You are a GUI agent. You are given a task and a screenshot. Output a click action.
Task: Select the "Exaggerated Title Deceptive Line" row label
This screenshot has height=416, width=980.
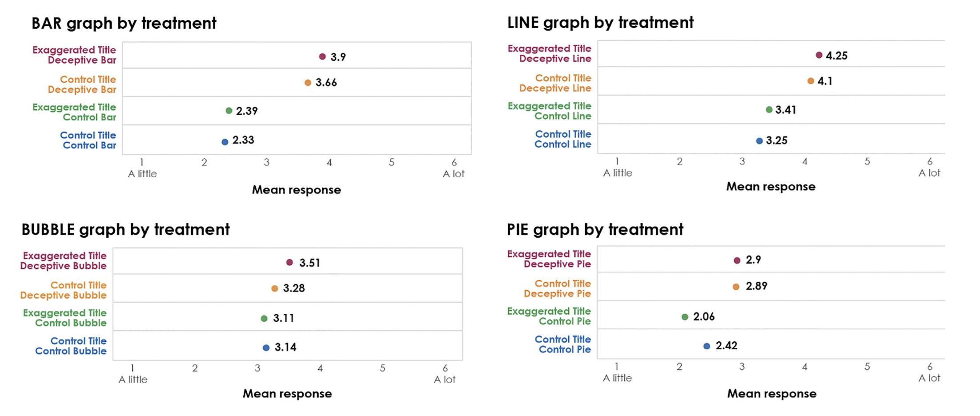[x=550, y=53]
